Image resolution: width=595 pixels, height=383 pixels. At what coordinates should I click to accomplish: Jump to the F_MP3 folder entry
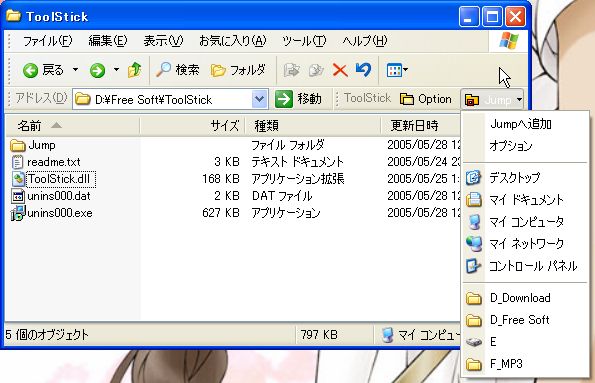click(x=526, y=364)
